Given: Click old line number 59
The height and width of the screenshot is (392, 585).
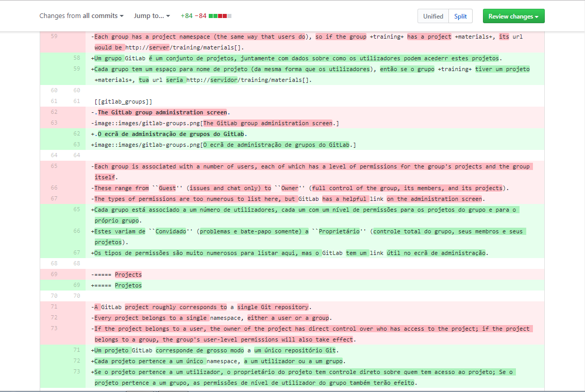Looking at the screenshot, I should (54, 36).
